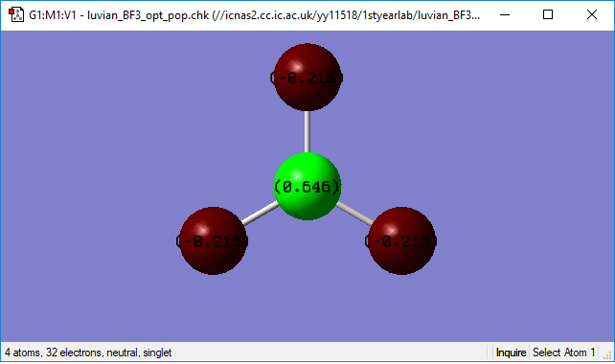Image resolution: width=615 pixels, height=364 pixels.
Task: Click the -0.215 label on the top atom
Action: pos(307,78)
